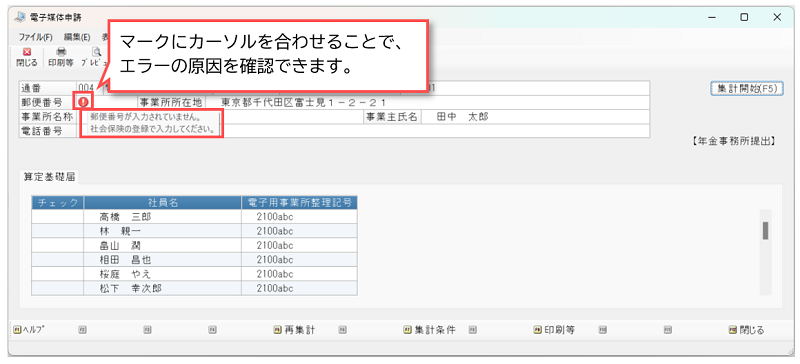The image size is (800, 364).
Task: Click the 事業所名称 field label
Action: [47, 117]
